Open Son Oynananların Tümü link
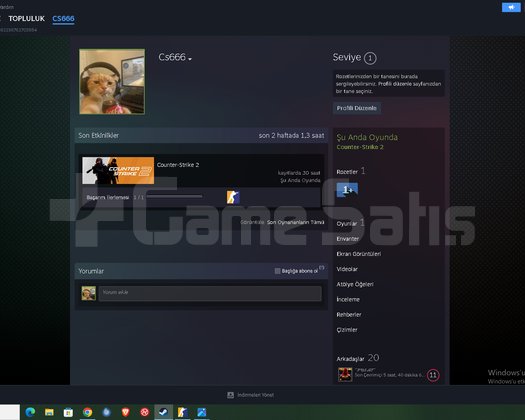Screen dimensions: 525x420 [x=296, y=222]
